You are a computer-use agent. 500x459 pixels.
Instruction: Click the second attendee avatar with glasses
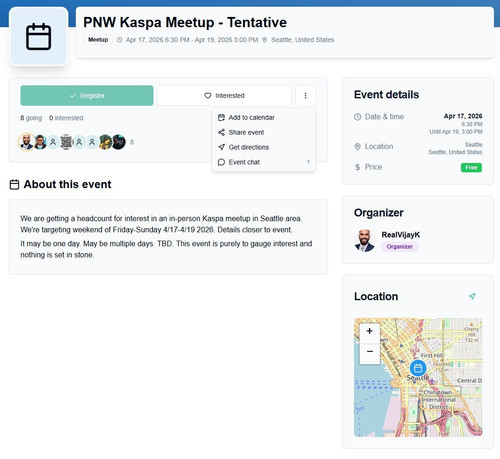click(40, 142)
